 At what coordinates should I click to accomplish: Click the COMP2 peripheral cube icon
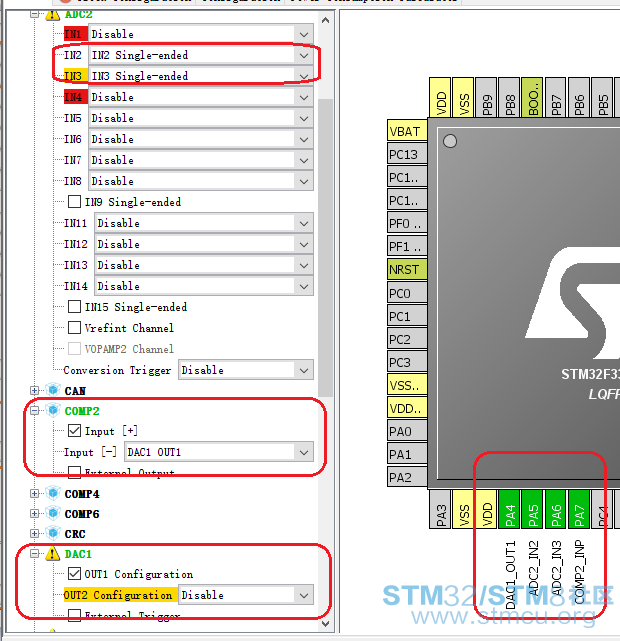[x=53, y=410]
